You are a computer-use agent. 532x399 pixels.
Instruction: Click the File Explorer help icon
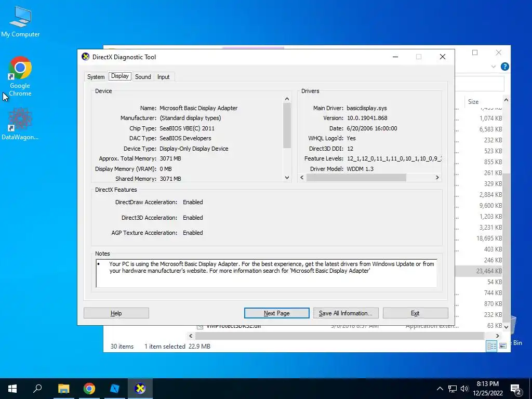click(505, 66)
